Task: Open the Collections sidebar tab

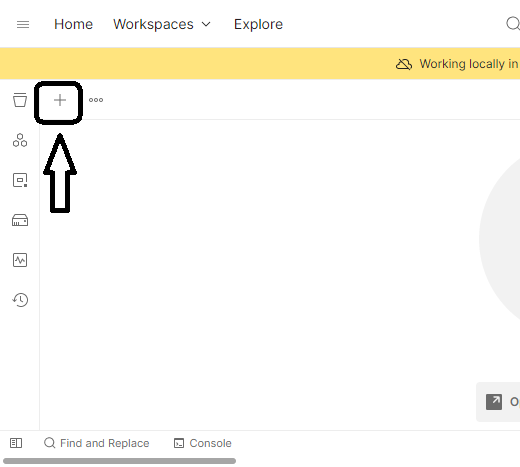Action: 20,100
